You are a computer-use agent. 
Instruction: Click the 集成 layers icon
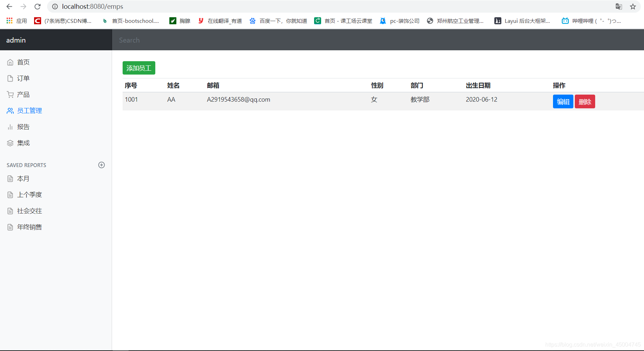click(10, 143)
